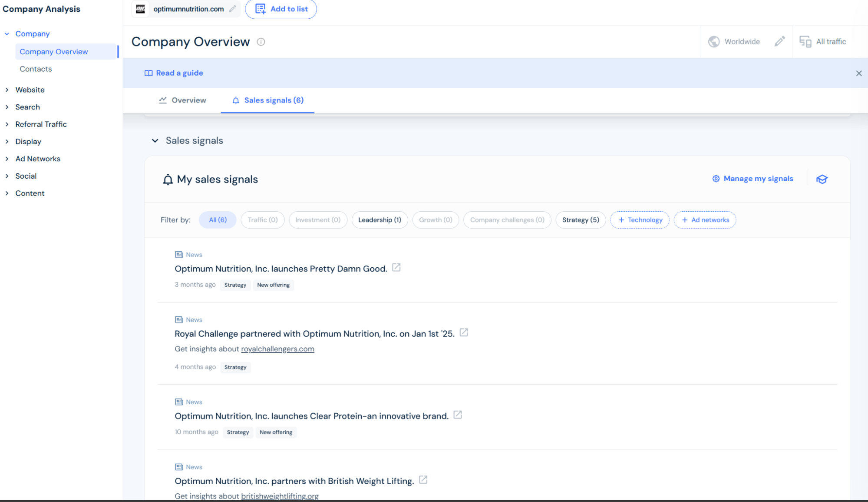Image resolution: width=868 pixels, height=502 pixels.
Task: Add the Technology signal filter
Action: 640,220
